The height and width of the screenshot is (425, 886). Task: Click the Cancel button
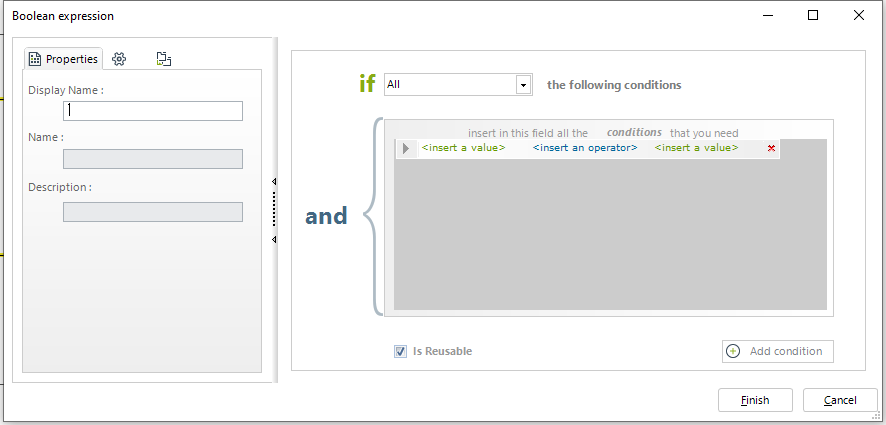(840, 400)
